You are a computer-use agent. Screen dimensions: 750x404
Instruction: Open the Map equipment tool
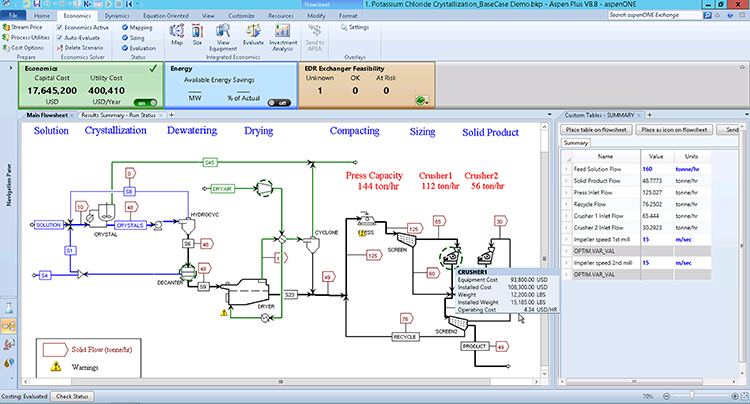pyautogui.click(x=176, y=35)
